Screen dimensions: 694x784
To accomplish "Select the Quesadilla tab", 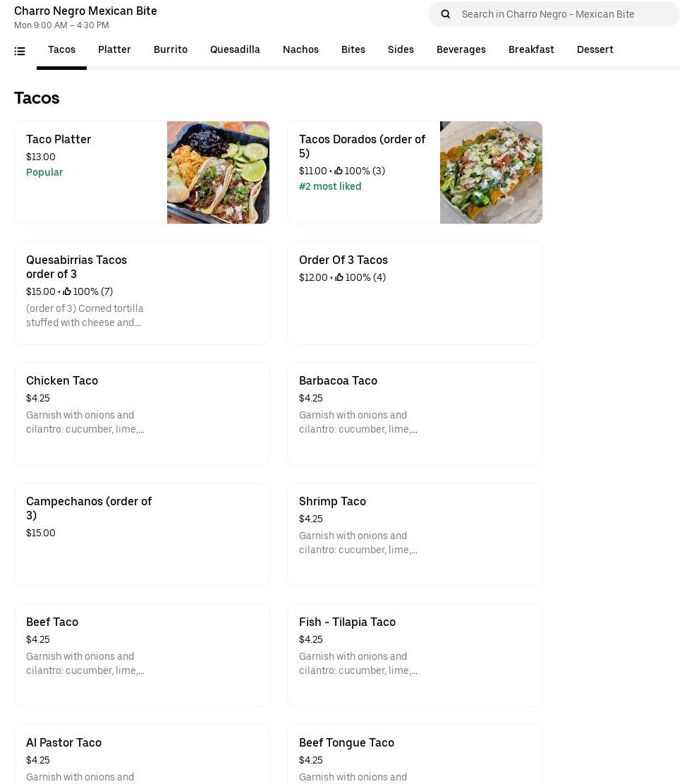I will [x=235, y=49].
